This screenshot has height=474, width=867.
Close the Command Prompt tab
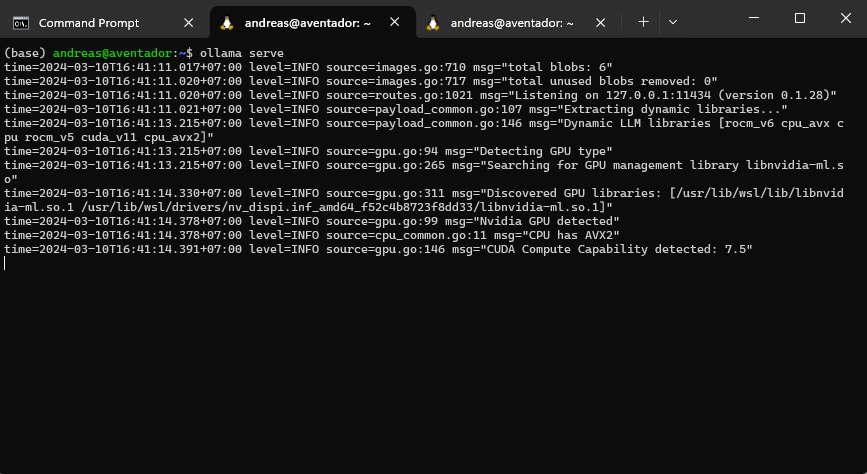(x=189, y=23)
